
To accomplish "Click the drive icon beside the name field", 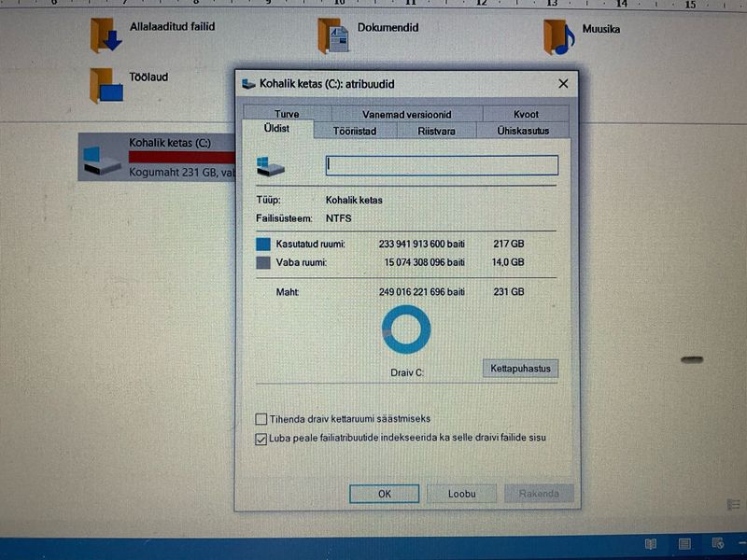I will pos(270,167).
